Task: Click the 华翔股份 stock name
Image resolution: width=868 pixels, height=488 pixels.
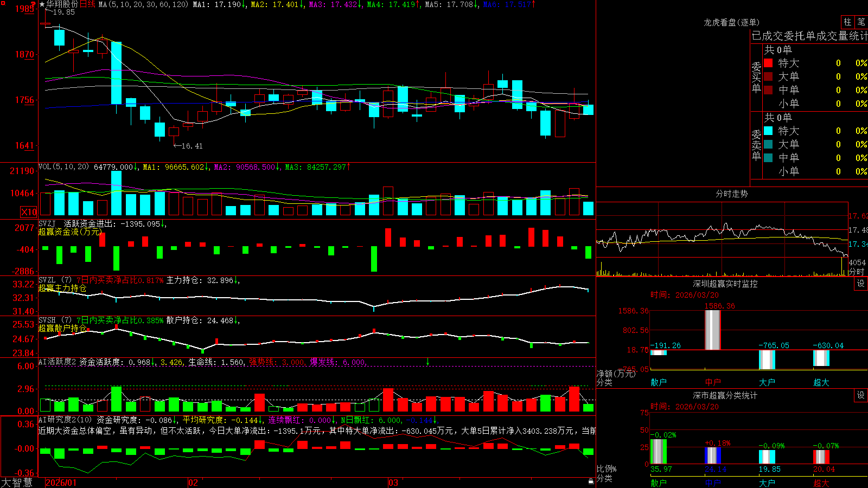Action: click(x=62, y=4)
